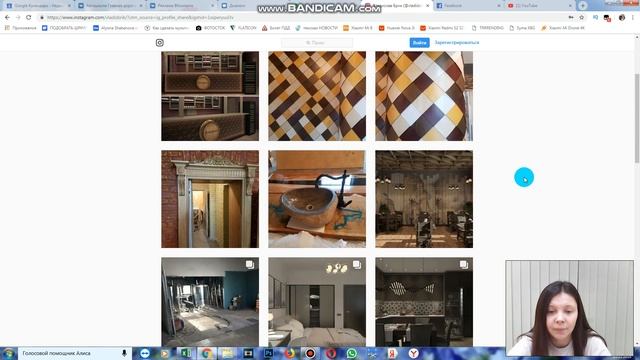This screenshot has height=360, width=640.
Task: Open the Xiaomi Mi 8 bookmark
Action: pos(358,28)
